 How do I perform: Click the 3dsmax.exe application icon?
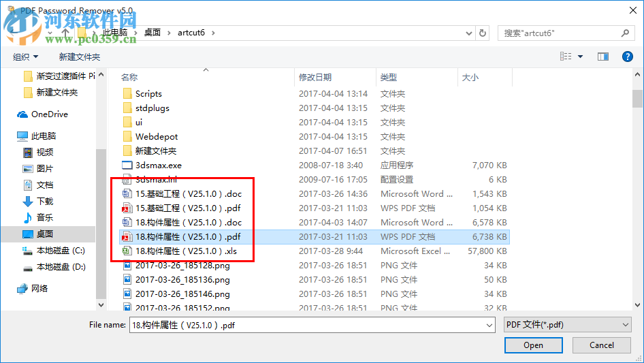click(x=127, y=165)
